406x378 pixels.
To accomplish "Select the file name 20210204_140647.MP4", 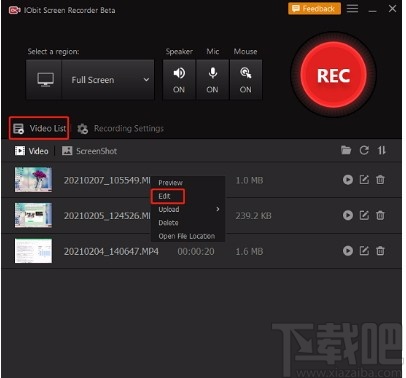I will [x=111, y=251].
